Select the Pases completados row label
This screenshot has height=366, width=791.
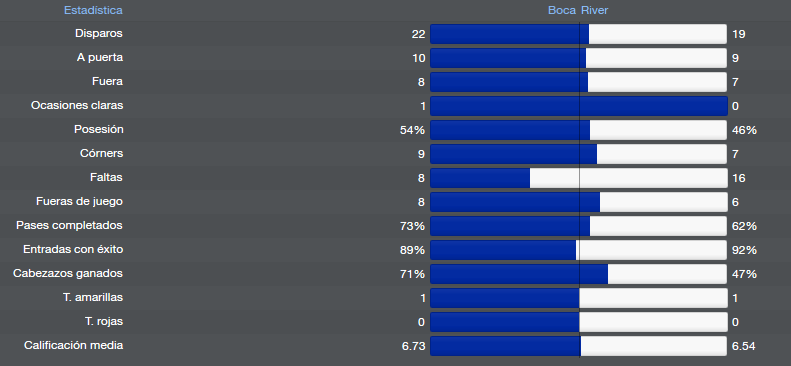[x=69, y=225]
